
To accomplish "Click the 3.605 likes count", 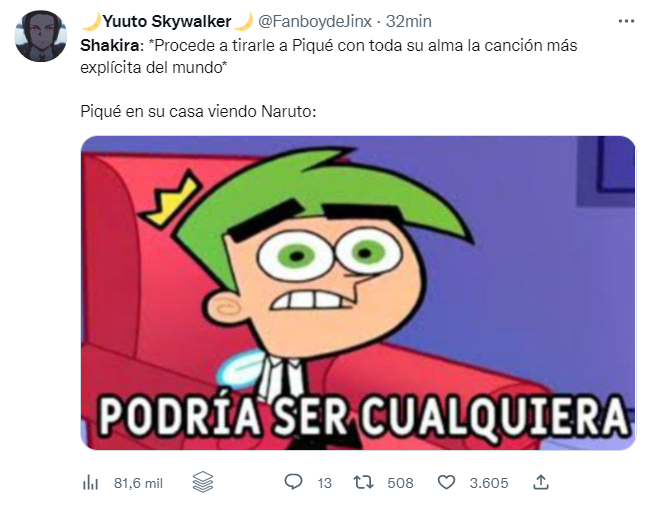I will point(489,483).
